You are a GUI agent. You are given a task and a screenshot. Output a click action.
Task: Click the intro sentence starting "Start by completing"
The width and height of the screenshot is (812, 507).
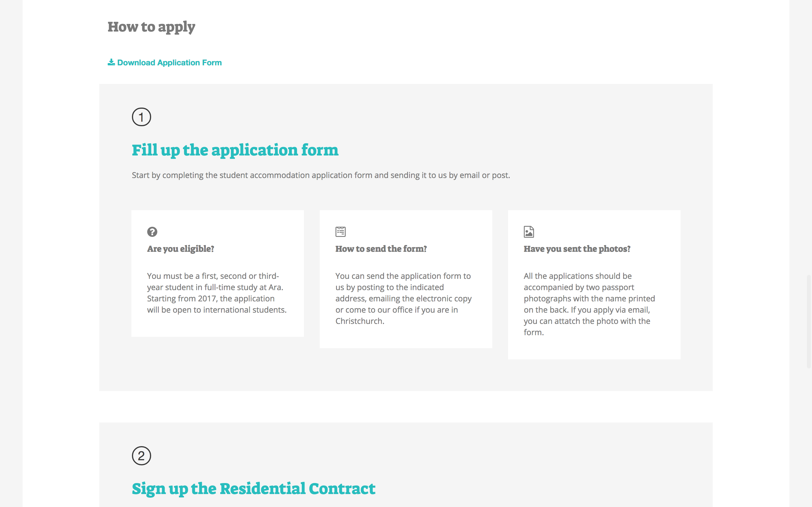tap(321, 175)
